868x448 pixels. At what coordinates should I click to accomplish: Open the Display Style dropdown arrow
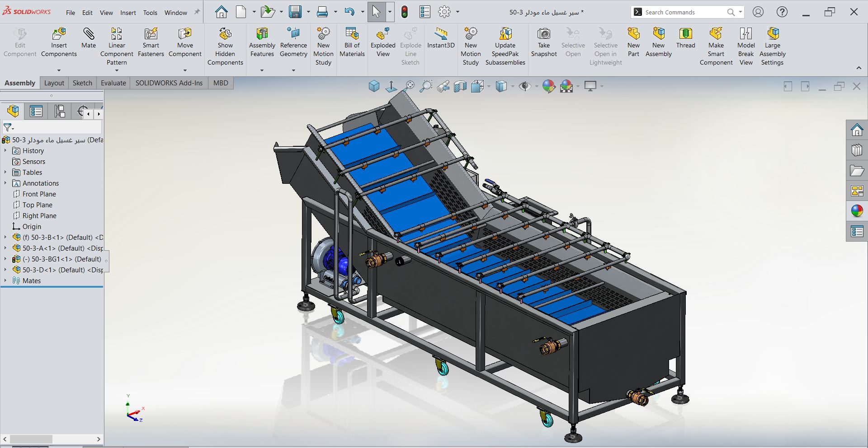[x=512, y=86]
